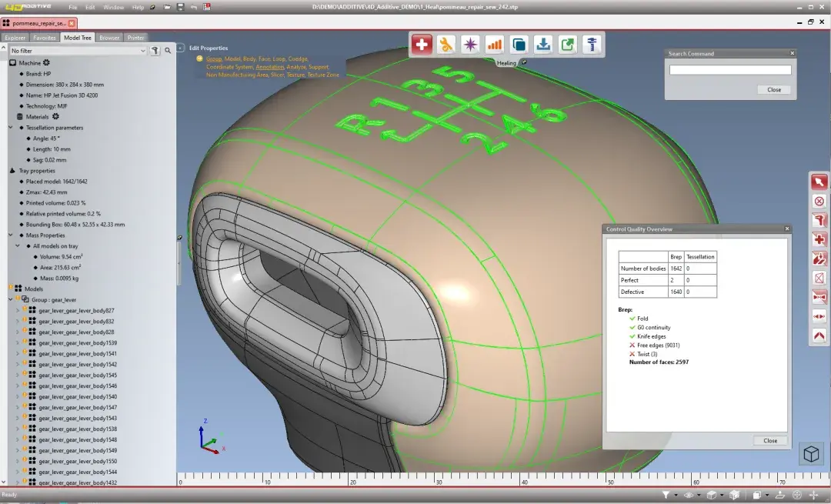The height and width of the screenshot is (504, 831).
Task: Activate the red Healing cross tool
Action: click(422, 45)
